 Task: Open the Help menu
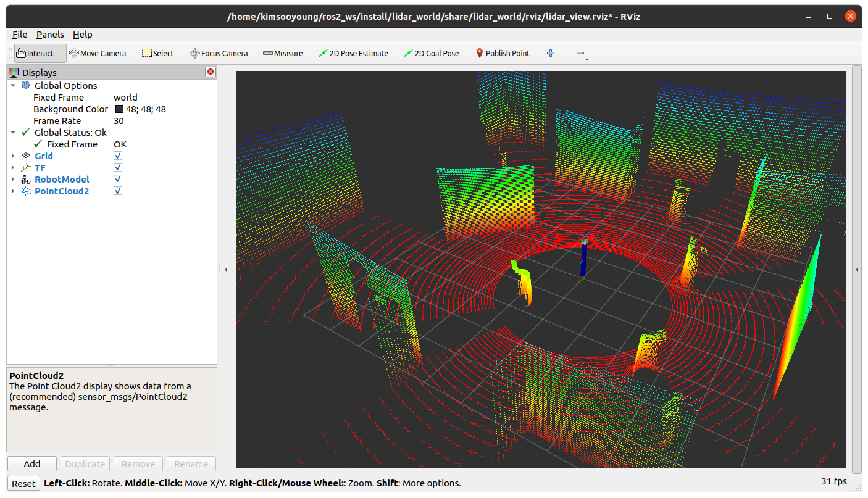(83, 35)
